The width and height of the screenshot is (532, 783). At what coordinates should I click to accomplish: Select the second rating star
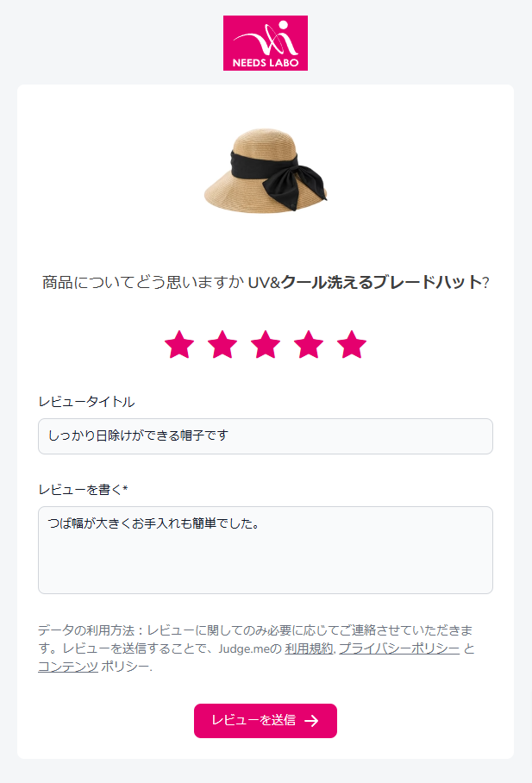coord(222,345)
